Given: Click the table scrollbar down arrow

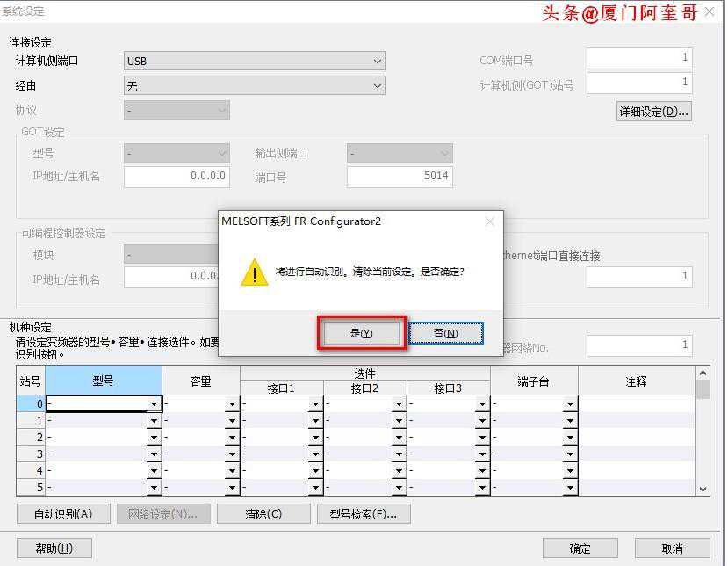Looking at the screenshot, I should click(x=703, y=490).
